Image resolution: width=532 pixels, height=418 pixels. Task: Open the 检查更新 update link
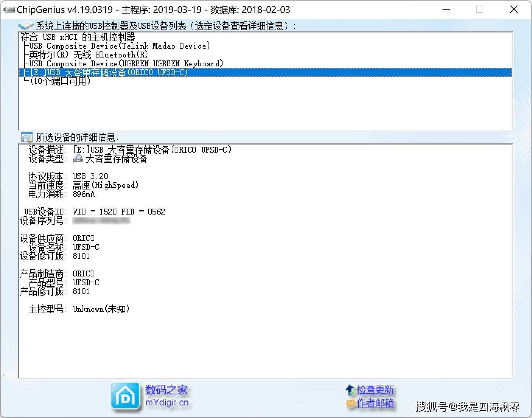point(375,390)
